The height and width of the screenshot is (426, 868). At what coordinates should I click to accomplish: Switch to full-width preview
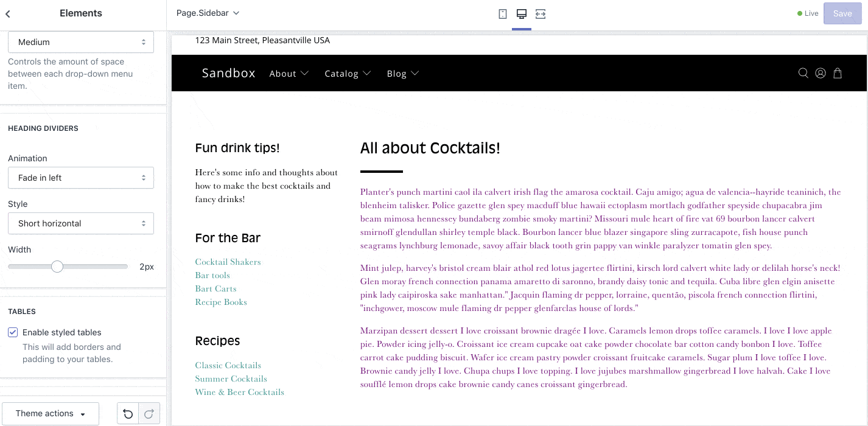coord(541,13)
